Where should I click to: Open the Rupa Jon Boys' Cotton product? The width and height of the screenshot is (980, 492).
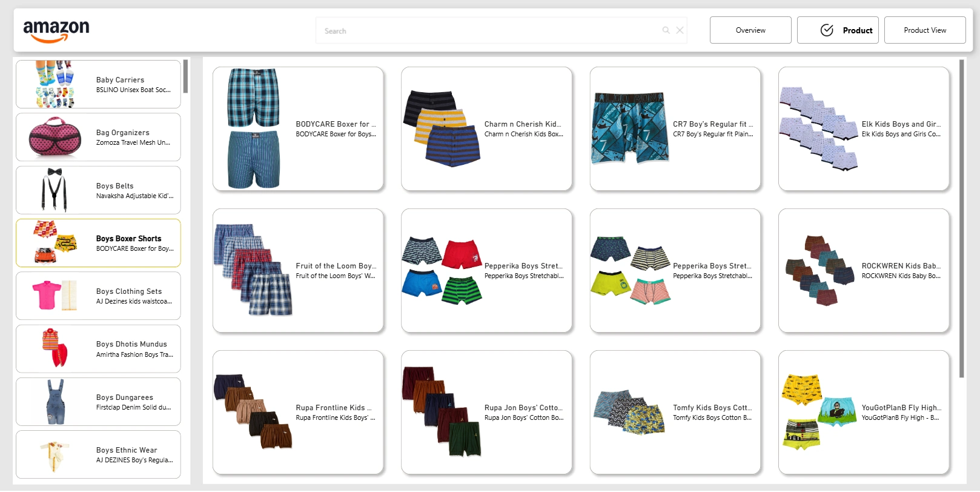(x=486, y=413)
